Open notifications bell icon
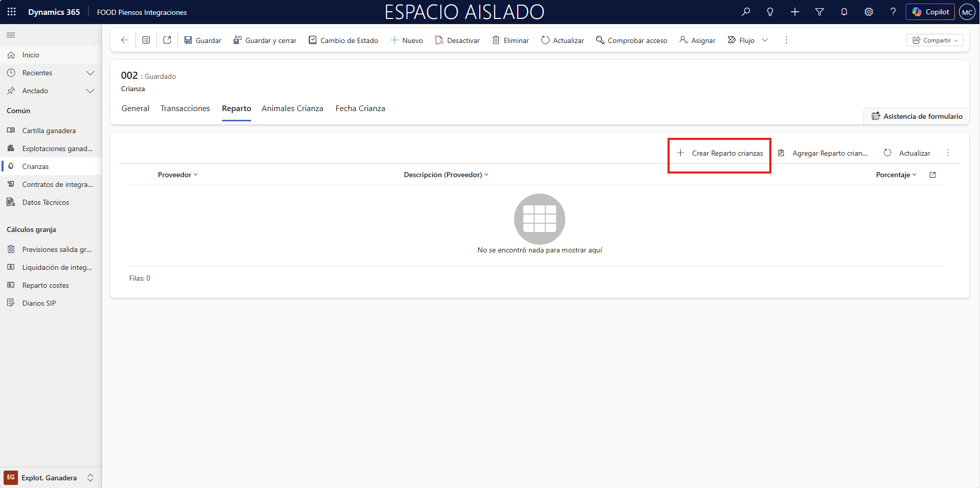This screenshot has width=980, height=488. click(x=844, y=12)
